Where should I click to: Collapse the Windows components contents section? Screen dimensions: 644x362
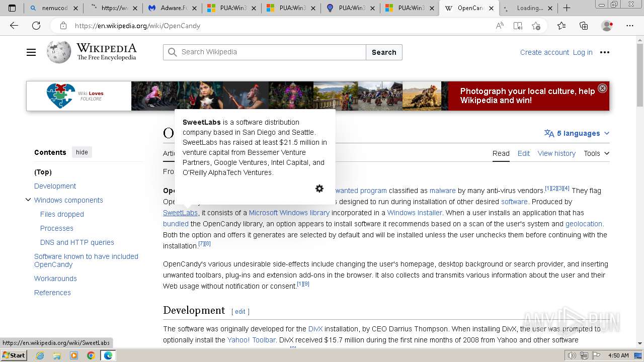click(28, 200)
